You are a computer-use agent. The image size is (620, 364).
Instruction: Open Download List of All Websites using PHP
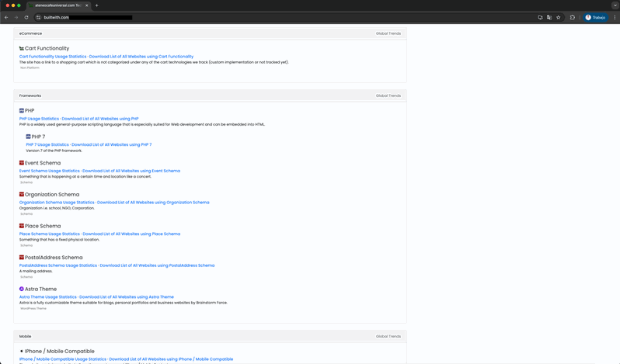pyautogui.click(x=100, y=119)
